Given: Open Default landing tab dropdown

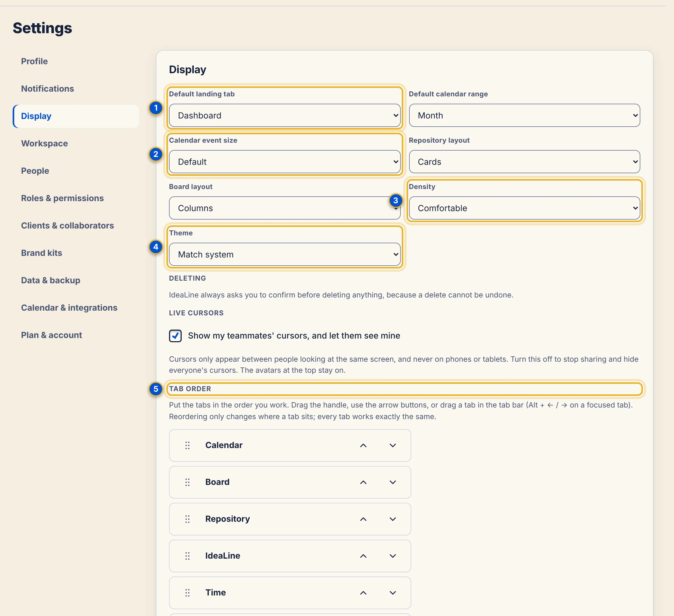Looking at the screenshot, I should point(285,115).
